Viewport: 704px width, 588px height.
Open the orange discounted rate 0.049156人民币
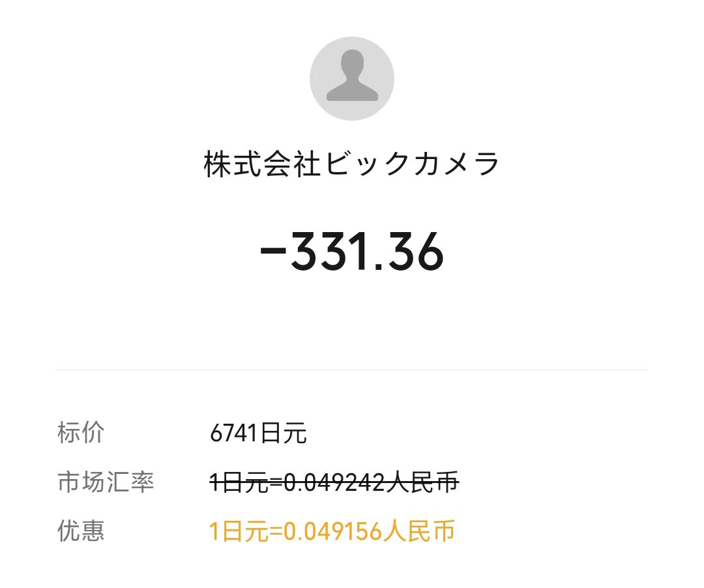(x=370, y=531)
